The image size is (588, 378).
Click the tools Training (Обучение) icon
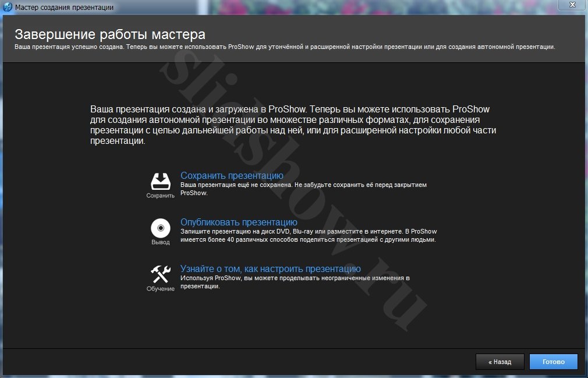point(161,274)
